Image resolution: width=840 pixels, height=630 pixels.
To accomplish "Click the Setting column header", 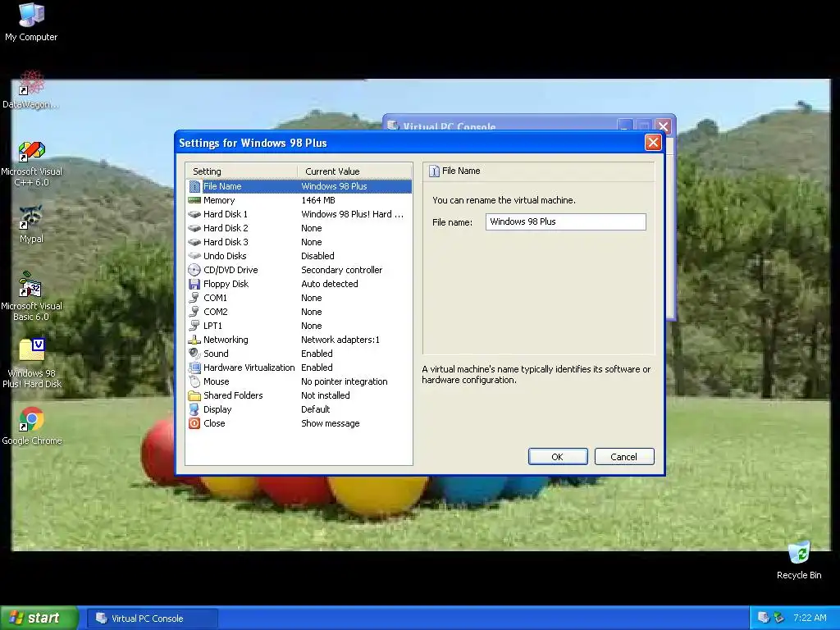I will point(241,171).
